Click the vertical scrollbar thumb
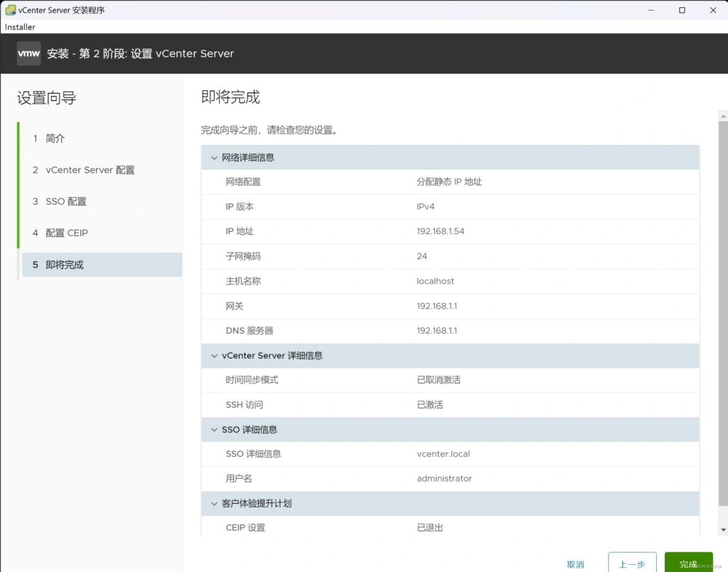 coord(723,314)
